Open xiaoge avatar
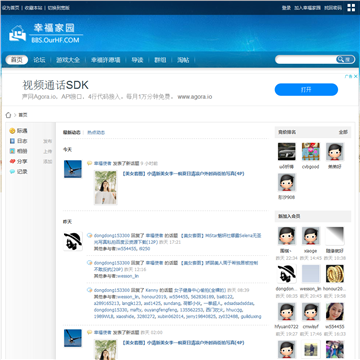360x360 pixels. (311, 236)
